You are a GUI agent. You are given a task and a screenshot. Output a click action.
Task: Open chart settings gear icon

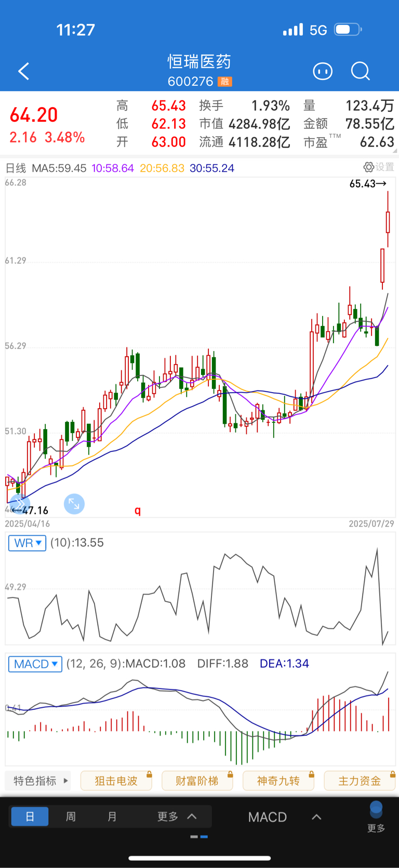(x=368, y=167)
